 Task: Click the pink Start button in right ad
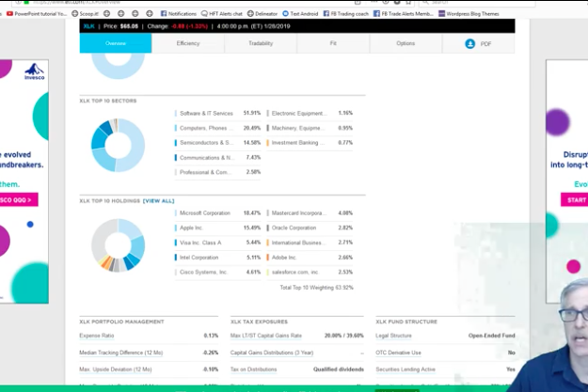coord(575,199)
